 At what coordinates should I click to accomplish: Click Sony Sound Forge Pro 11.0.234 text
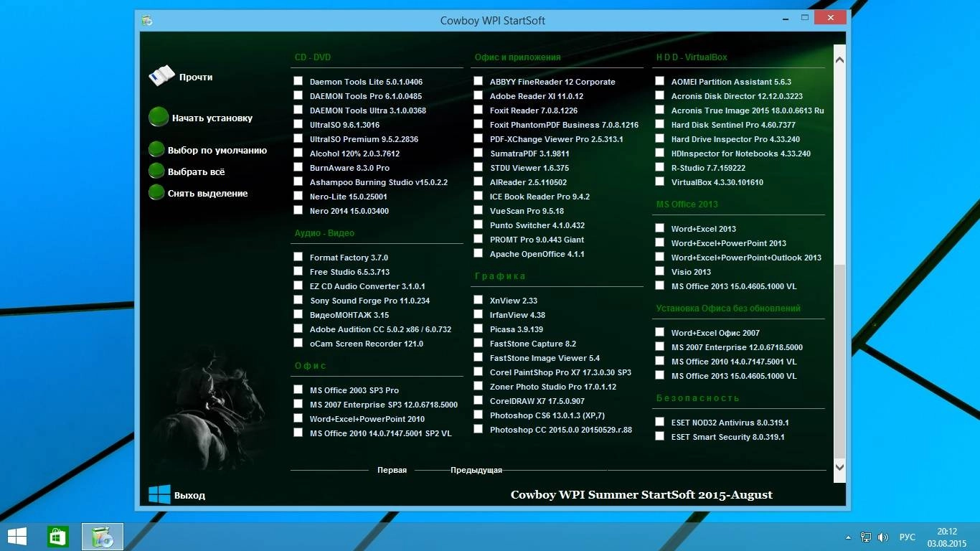point(369,301)
